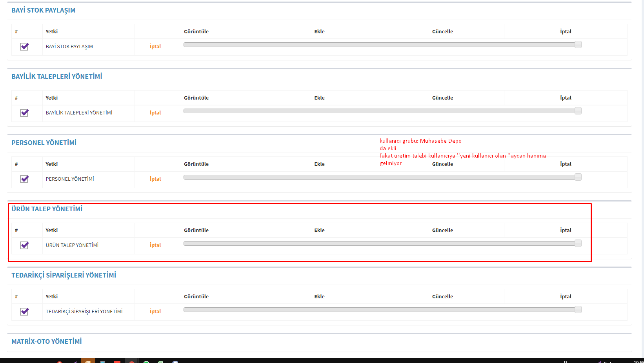
Task: Cancel ÜRÜN TALEP YÖNETİMİ via its İptal link
Action: pyautogui.click(x=155, y=245)
